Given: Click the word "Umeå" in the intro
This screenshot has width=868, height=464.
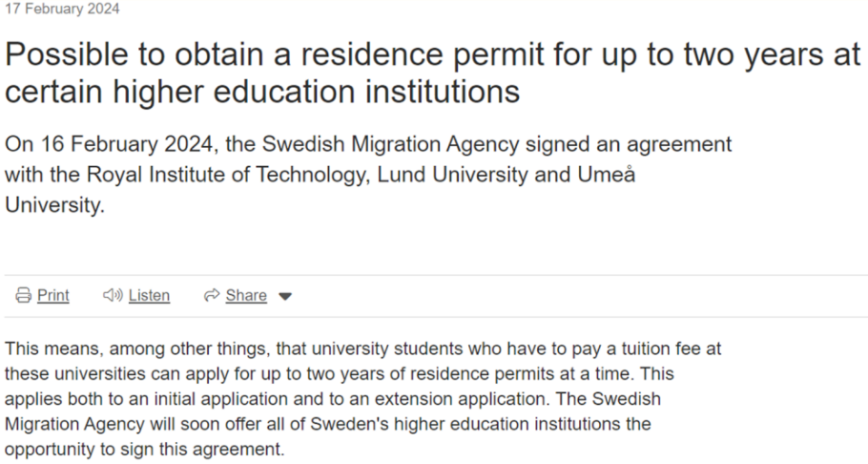Looking at the screenshot, I should point(606,175).
